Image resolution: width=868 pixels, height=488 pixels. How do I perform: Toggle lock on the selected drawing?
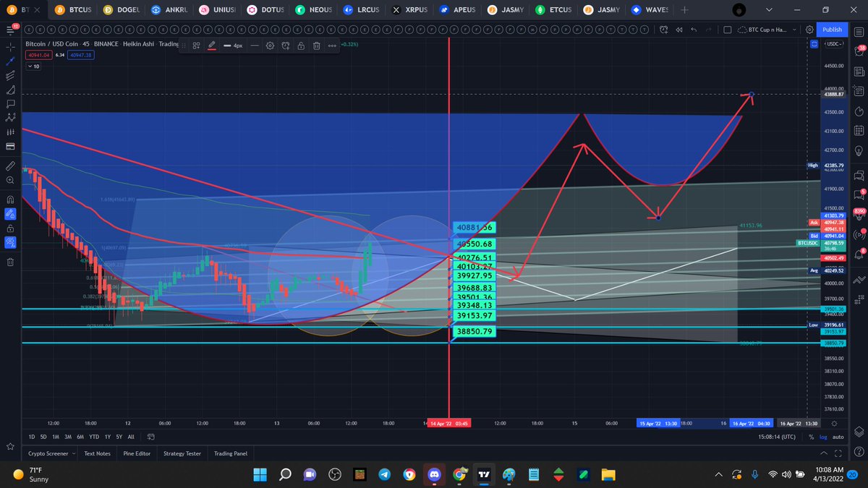coord(300,45)
